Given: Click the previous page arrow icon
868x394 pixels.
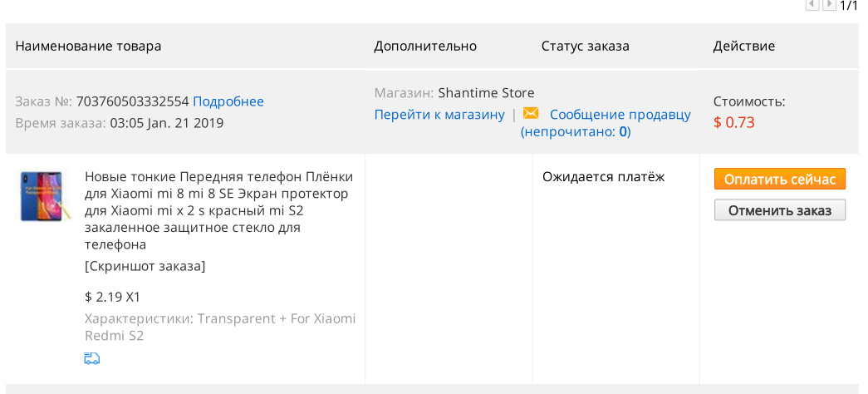Looking at the screenshot, I should click(x=812, y=5).
